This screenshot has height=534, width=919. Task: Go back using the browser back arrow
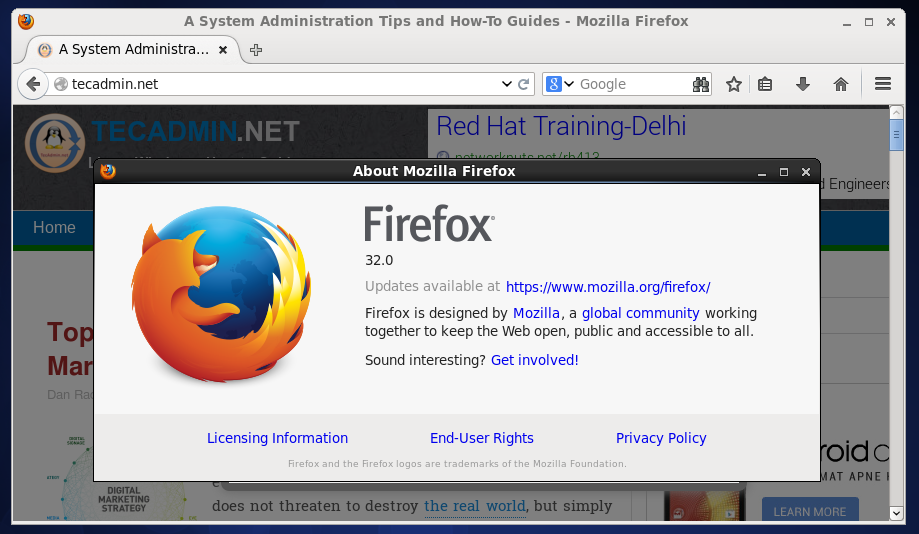click(33, 84)
